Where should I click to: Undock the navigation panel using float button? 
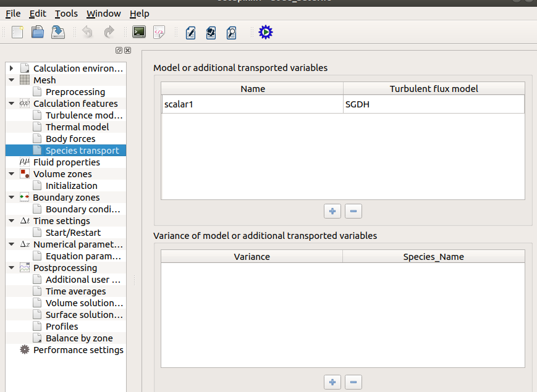coord(119,50)
